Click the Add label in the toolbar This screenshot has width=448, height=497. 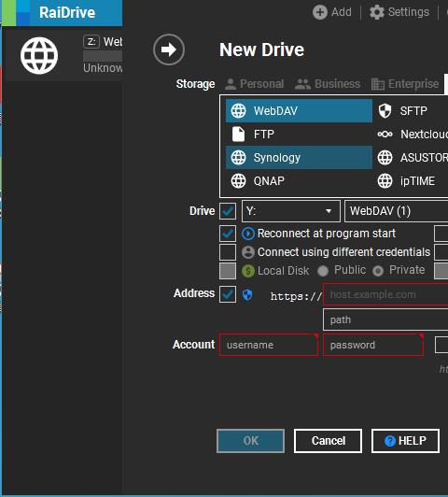coord(342,12)
